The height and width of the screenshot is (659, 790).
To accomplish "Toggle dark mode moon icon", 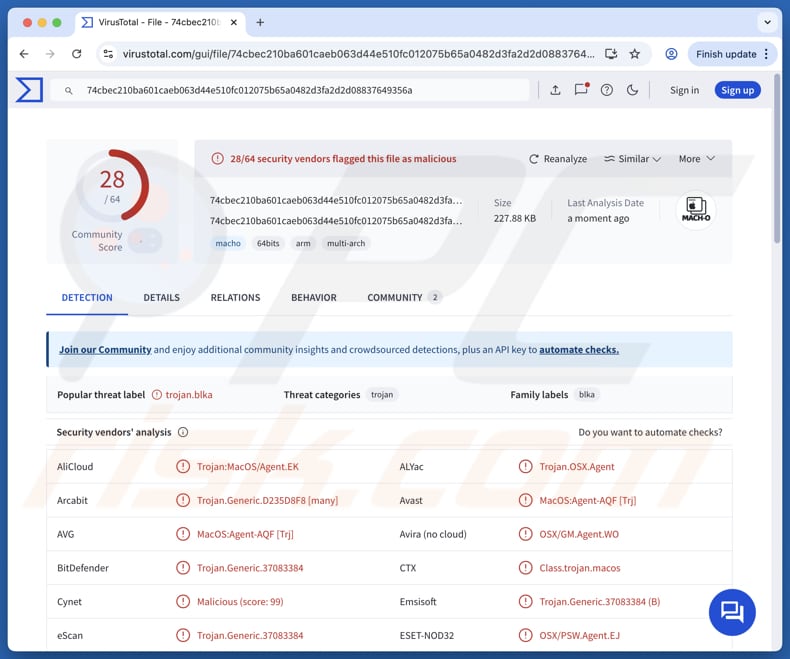I will pyautogui.click(x=632, y=90).
